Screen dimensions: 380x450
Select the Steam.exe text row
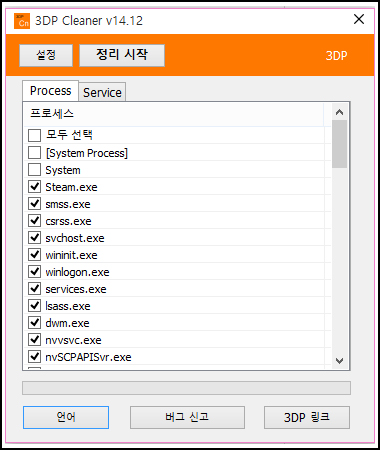point(71,187)
